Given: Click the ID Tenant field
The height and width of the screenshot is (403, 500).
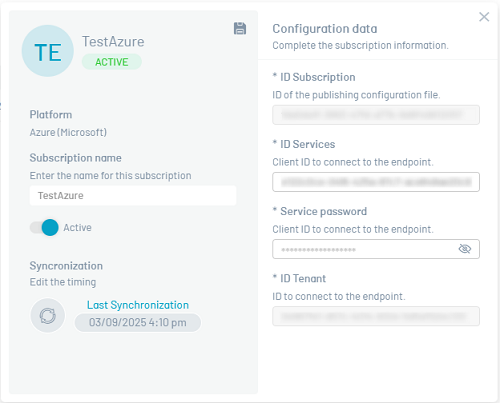Looking at the screenshot, I should click(376, 316).
